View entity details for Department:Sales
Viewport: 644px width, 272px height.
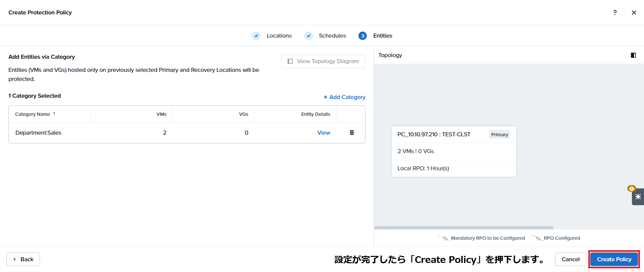coord(324,133)
